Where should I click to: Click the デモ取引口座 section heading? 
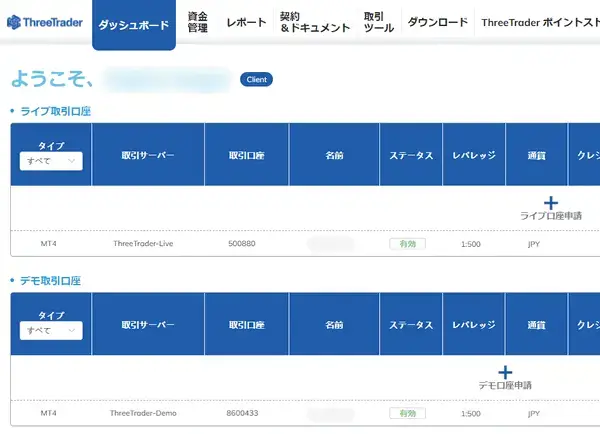click(50, 281)
